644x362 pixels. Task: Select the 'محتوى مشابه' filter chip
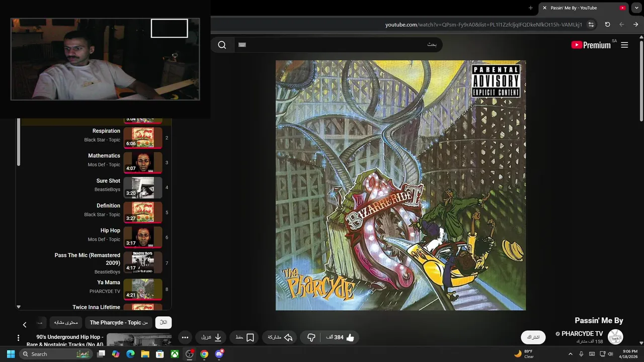point(66,323)
